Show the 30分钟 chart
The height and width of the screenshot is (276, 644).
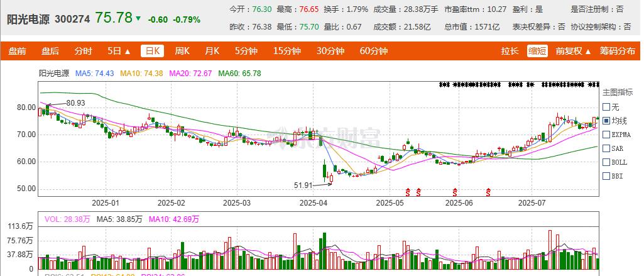point(330,52)
